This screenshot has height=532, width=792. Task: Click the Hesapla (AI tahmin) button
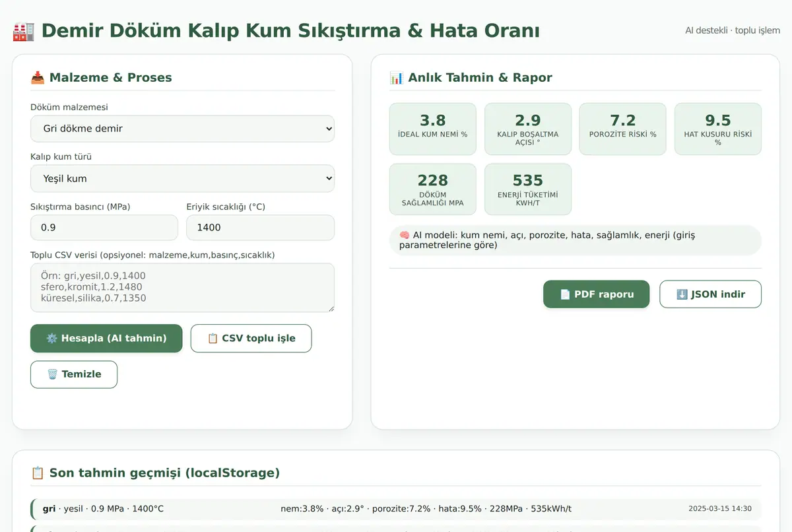coord(106,339)
